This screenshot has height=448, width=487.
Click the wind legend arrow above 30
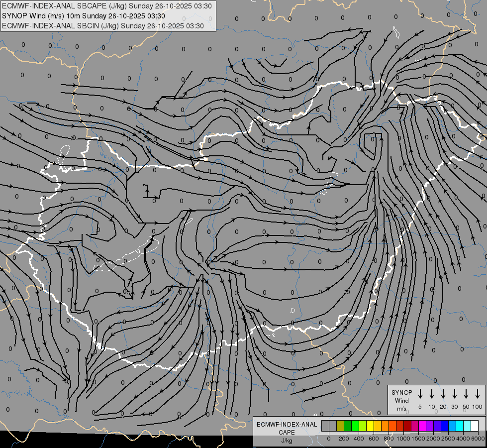[454, 394]
